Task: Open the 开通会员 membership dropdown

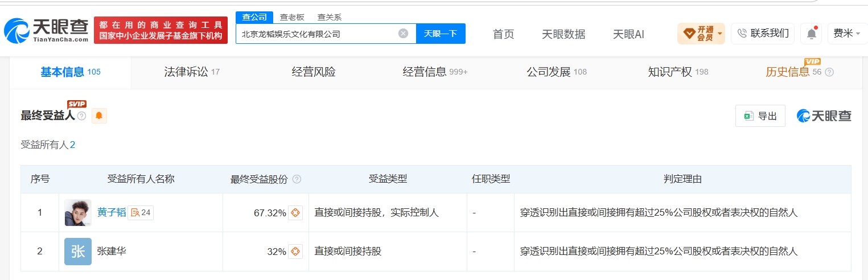Action: tap(701, 34)
